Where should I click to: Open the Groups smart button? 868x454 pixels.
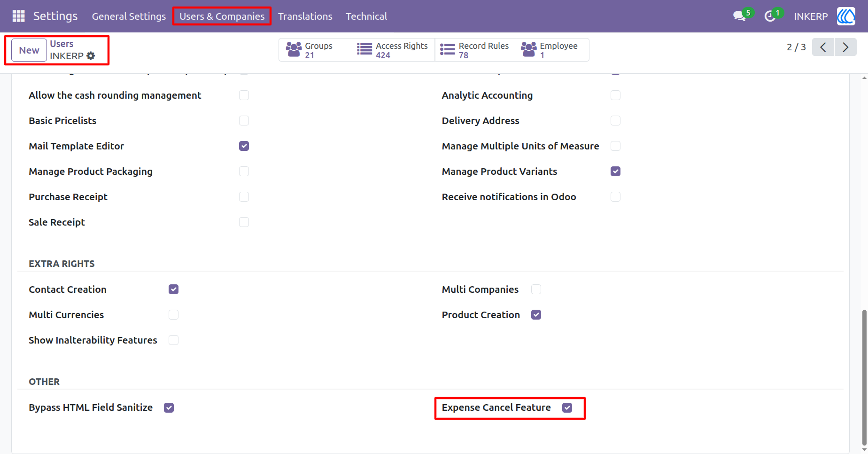315,50
